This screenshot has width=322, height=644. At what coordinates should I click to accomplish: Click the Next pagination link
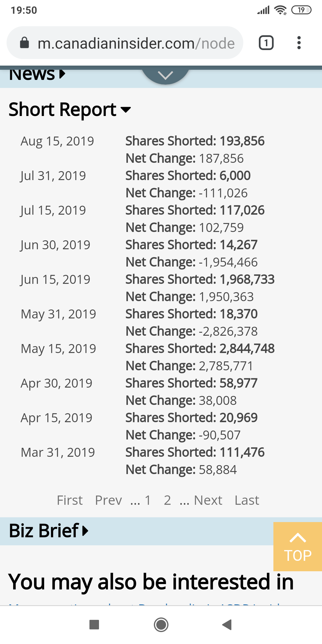tap(208, 500)
